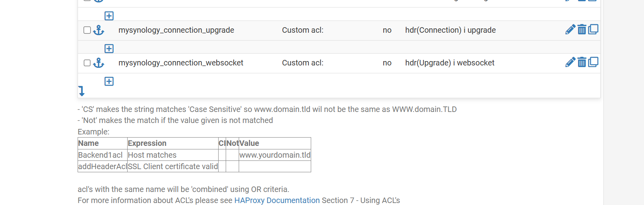Duplicate the mysynology_connection_upgrade ACL entry
Image resolution: width=644 pixels, height=205 pixels.
(593, 30)
